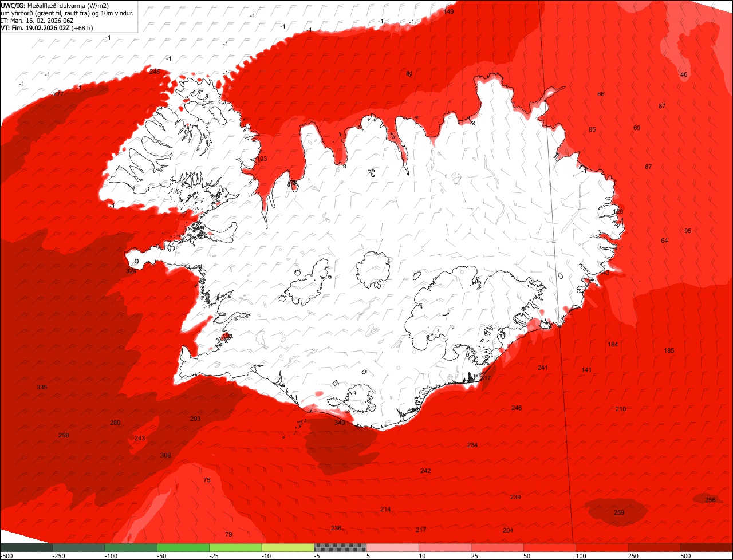Click the yellow-green -10 to -5 swatch

pyautogui.click(x=288, y=548)
